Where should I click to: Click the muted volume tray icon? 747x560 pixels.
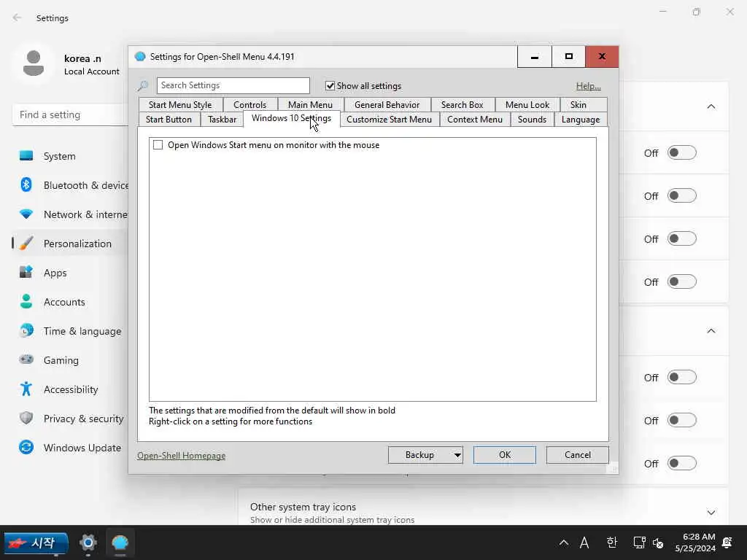tap(658, 542)
